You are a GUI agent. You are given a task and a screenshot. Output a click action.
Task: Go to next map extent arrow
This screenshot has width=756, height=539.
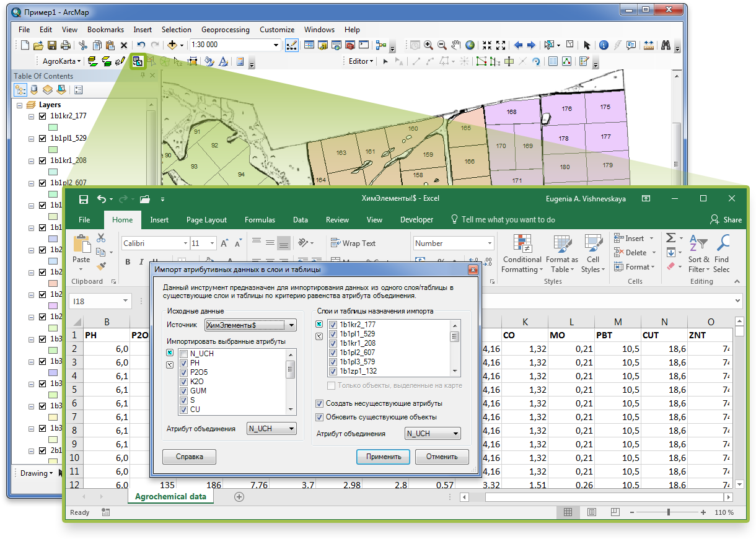point(531,45)
